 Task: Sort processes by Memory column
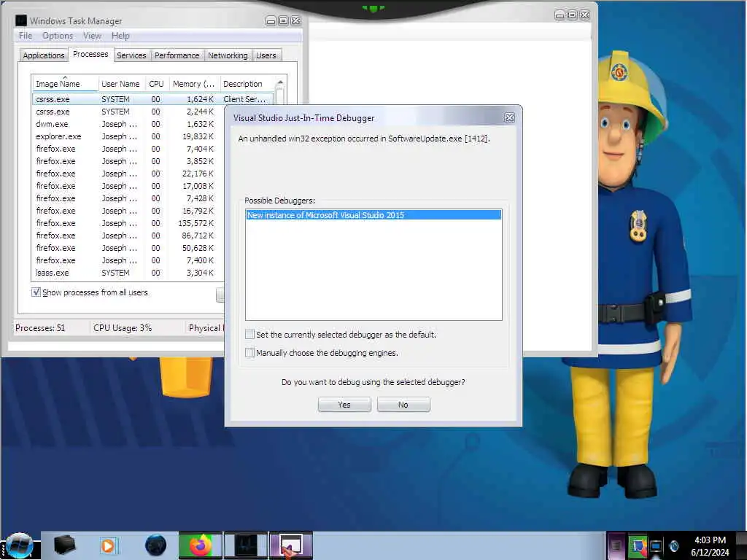194,84
